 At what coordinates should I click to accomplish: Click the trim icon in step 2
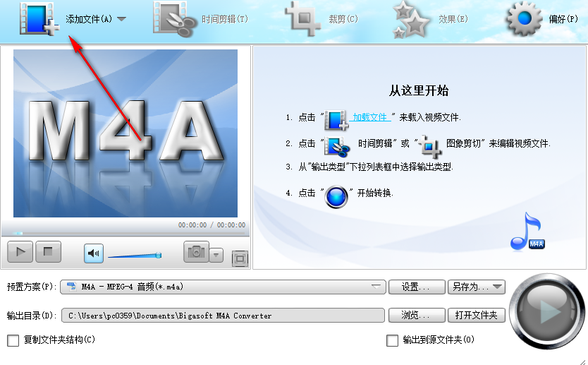(x=336, y=146)
